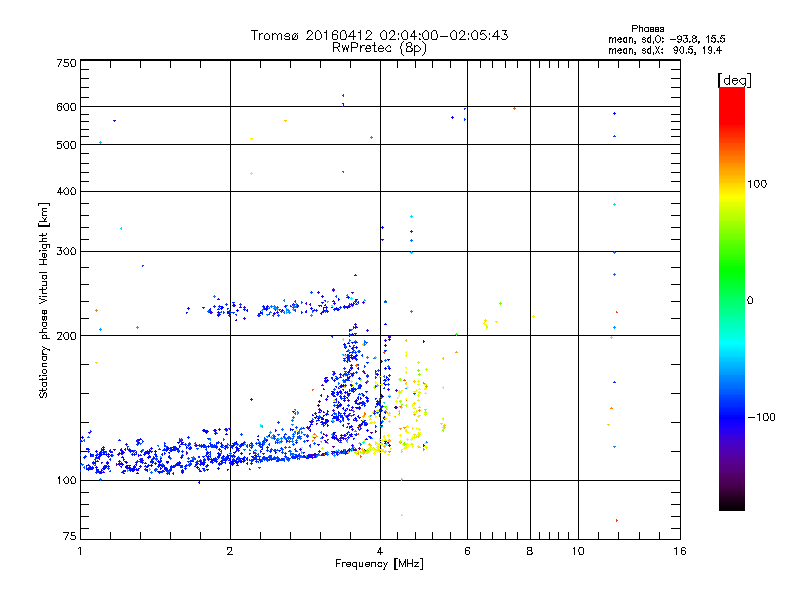This screenshot has width=800, height=600.
Task: Click the 'RwPretec (8p)' subtitle
Action: tap(379, 48)
